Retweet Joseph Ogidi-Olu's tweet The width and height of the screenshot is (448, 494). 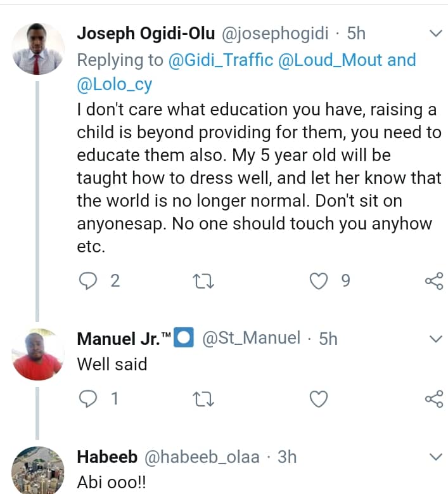(x=204, y=280)
